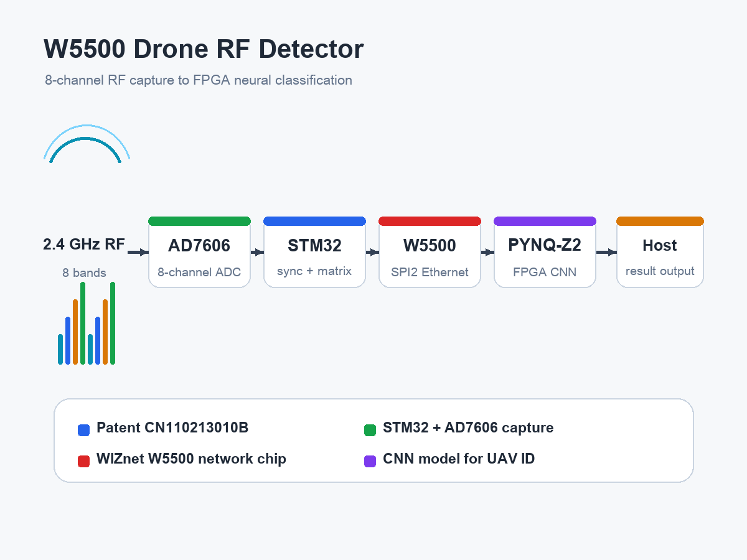747x560 pixels.
Task: Click the 'Patent CN110213010B' legend text
Action: pyautogui.click(x=172, y=428)
